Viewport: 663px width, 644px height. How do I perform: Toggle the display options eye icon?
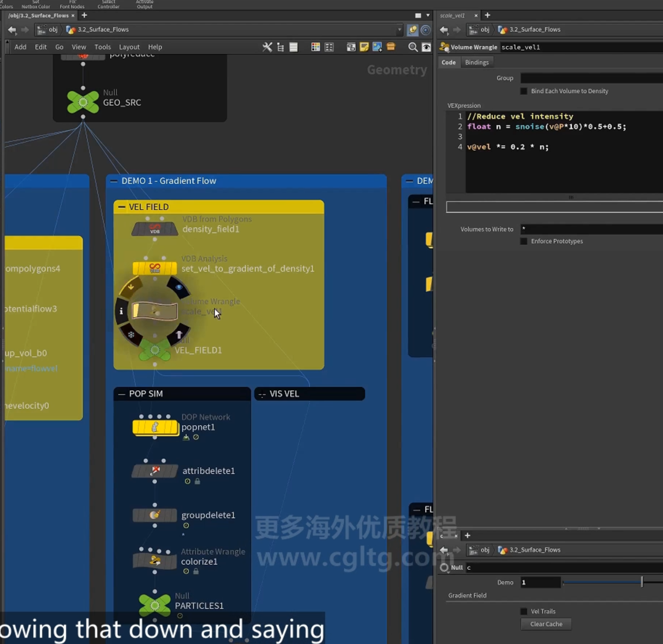pyautogui.click(x=426, y=47)
